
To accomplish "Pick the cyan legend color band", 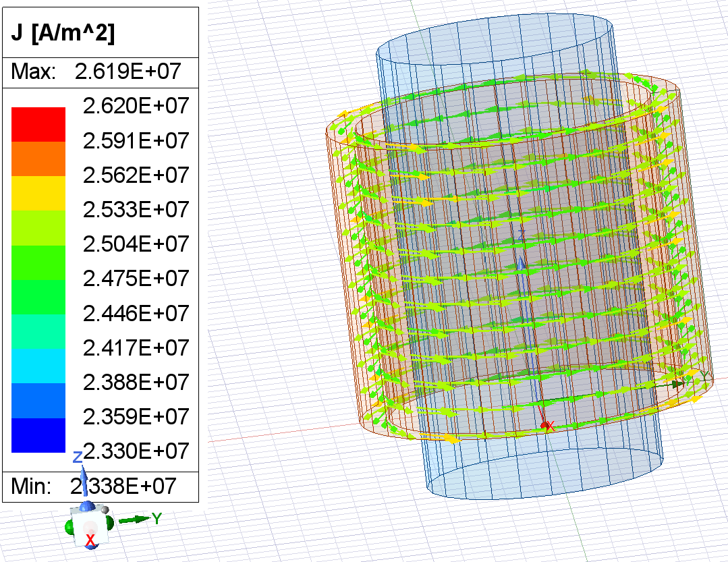I will [x=38, y=366].
